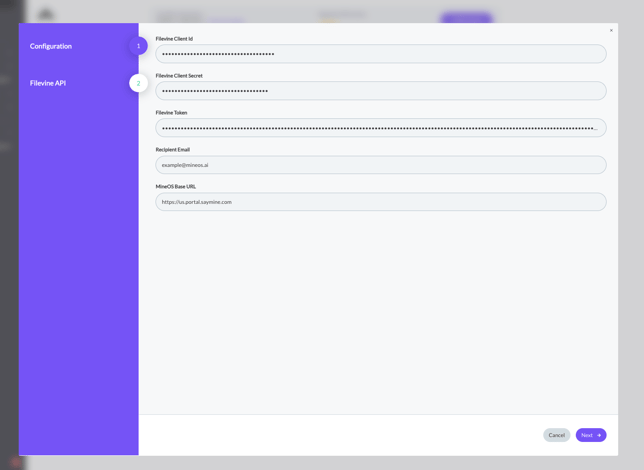Click the step 1 circle
Viewport: 644px width, 470px height.
coord(138,46)
